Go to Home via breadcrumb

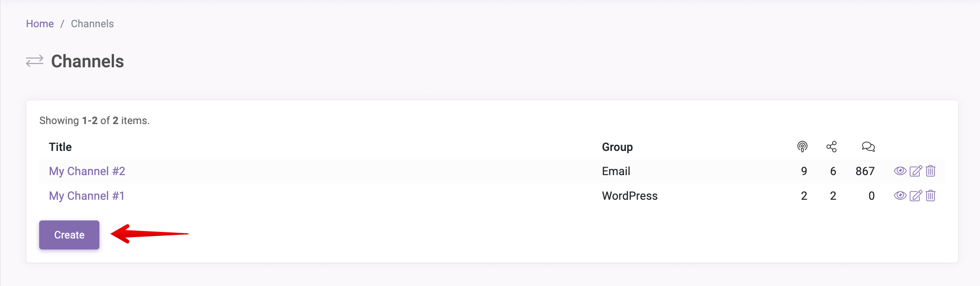pyautogui.click(x=40, y=24)
